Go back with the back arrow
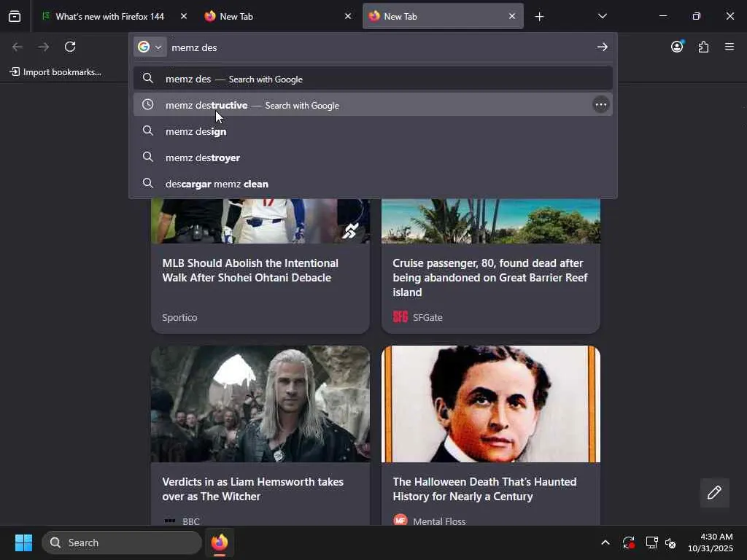 pos(18,47)
